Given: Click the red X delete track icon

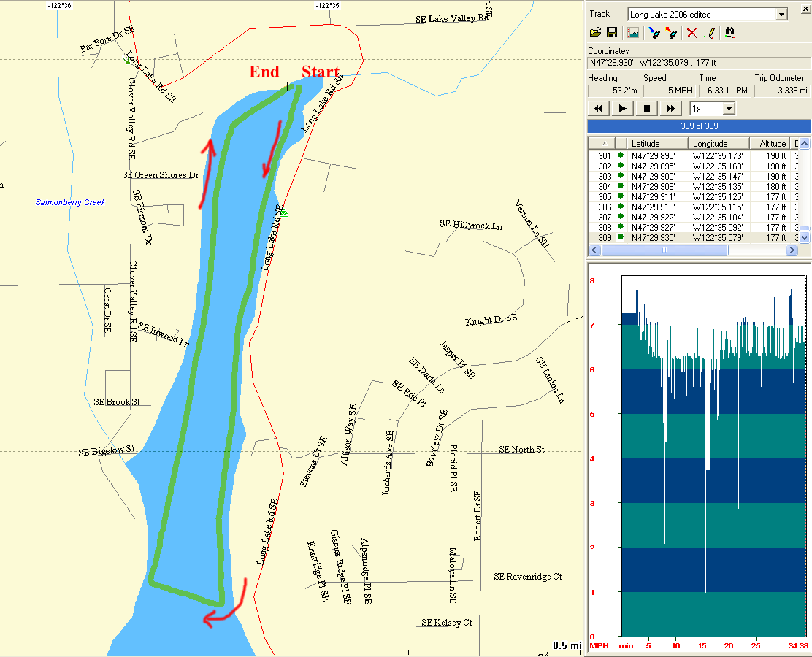Looking at the screenshot, I should coord(692,33).
